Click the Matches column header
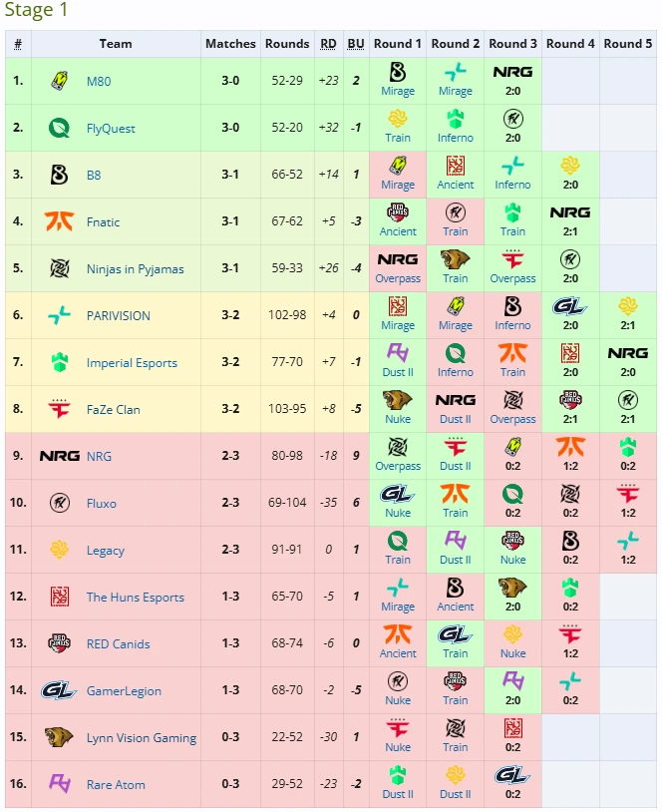662x812 pixels. (230, 44)
